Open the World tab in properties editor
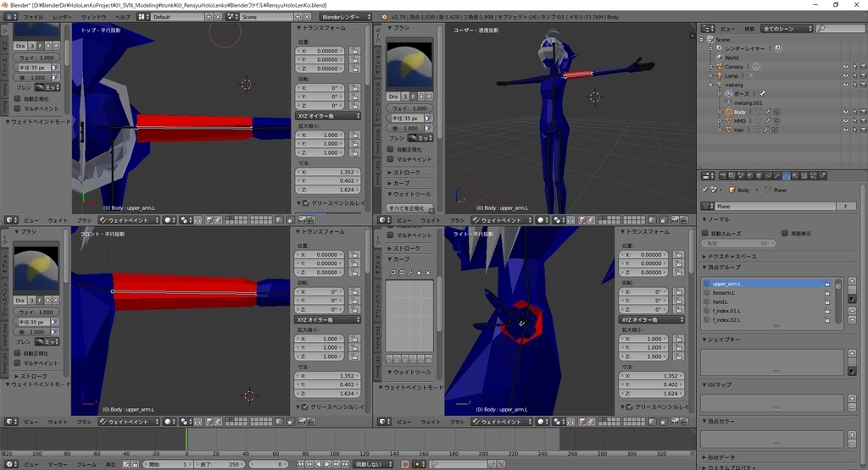Screen dimensions: 868x470 click(x=750, y=176)
